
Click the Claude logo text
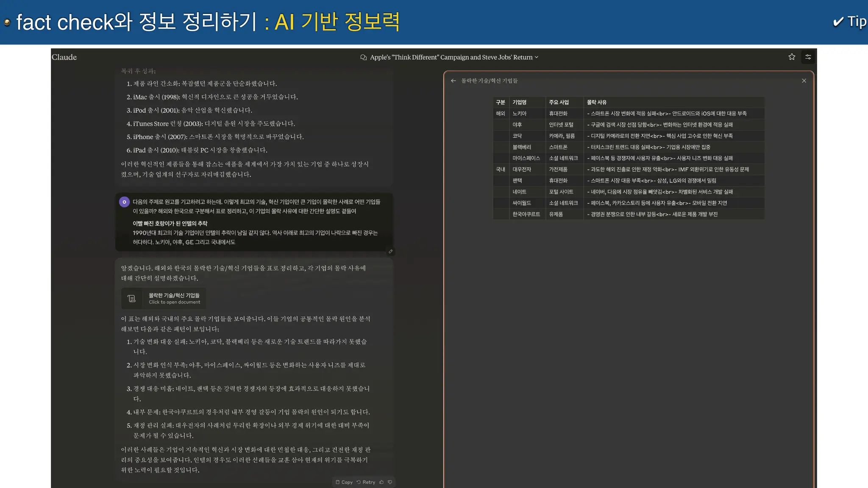64,57
